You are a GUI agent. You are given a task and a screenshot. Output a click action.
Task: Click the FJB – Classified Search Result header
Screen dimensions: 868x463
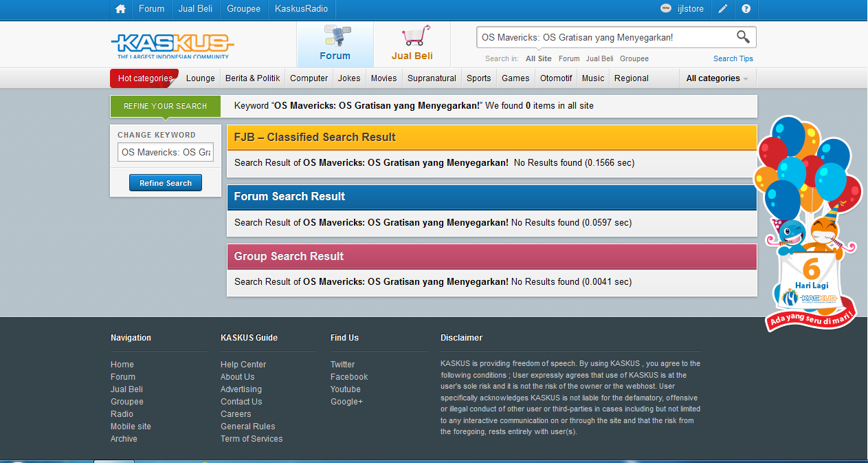(x=492, y=137)
